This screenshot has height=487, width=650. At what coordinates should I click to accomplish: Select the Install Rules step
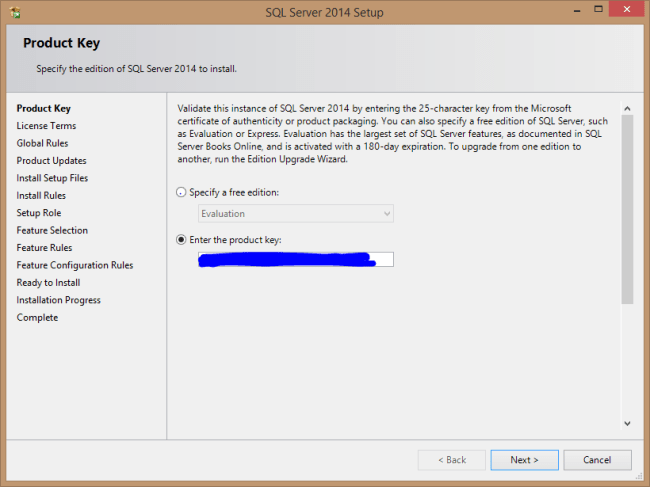pos(41,195)
